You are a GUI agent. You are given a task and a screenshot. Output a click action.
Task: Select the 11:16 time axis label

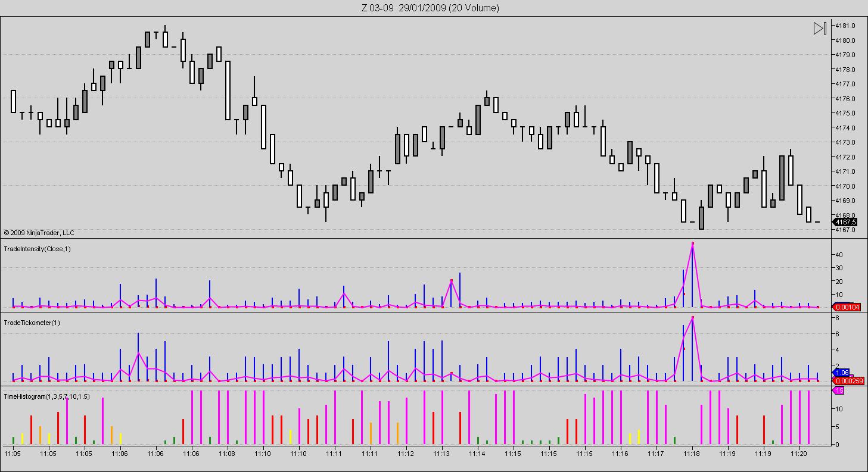(620, 454)
